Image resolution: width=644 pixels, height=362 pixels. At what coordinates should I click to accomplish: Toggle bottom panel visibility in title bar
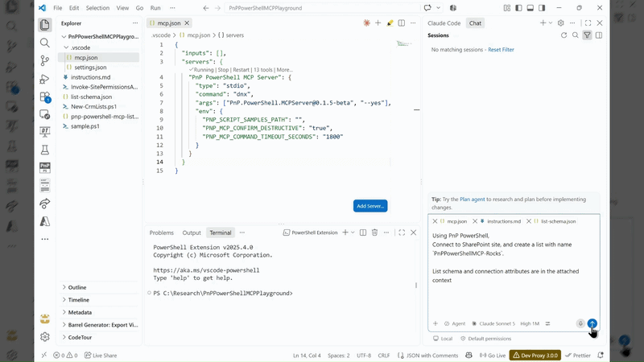[x=530, y=8]
